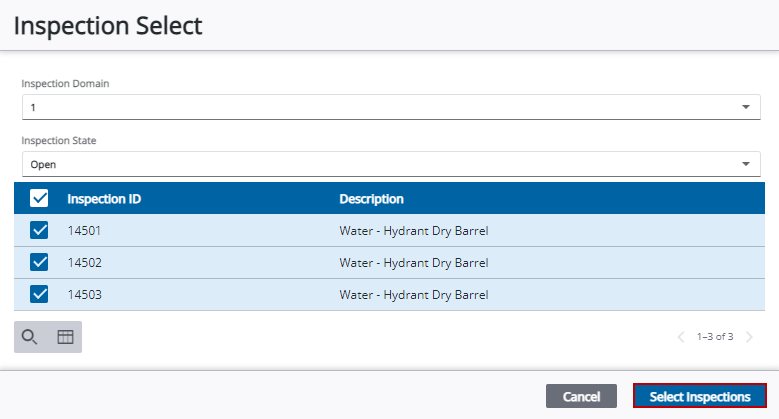The height and width of the screenshot is (419, 779).
Task: Deselect the checkbox for inspection 14503
Action: [40, 295]
